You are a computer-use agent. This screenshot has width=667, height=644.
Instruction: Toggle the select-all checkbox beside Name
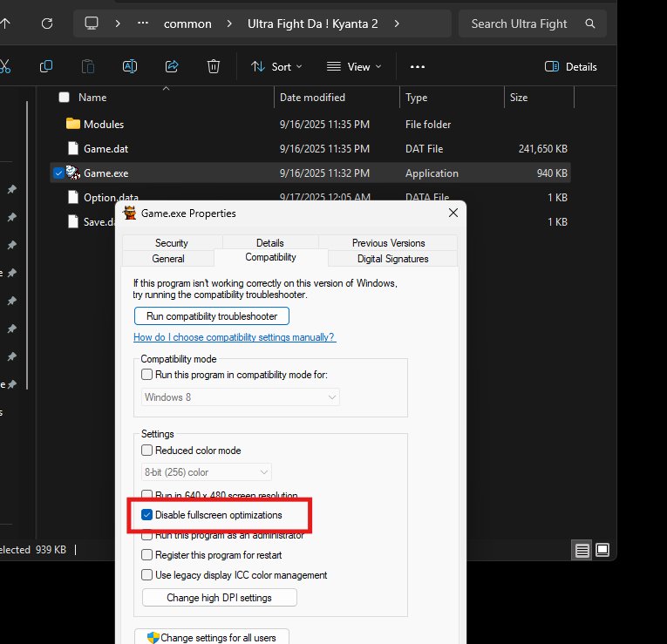click(65, 98)
